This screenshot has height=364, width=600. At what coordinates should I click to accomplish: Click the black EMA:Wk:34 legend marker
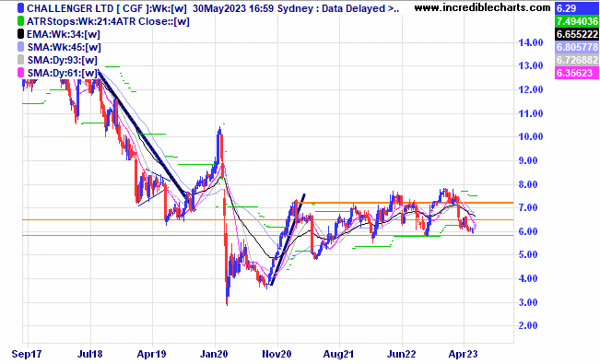20,34
